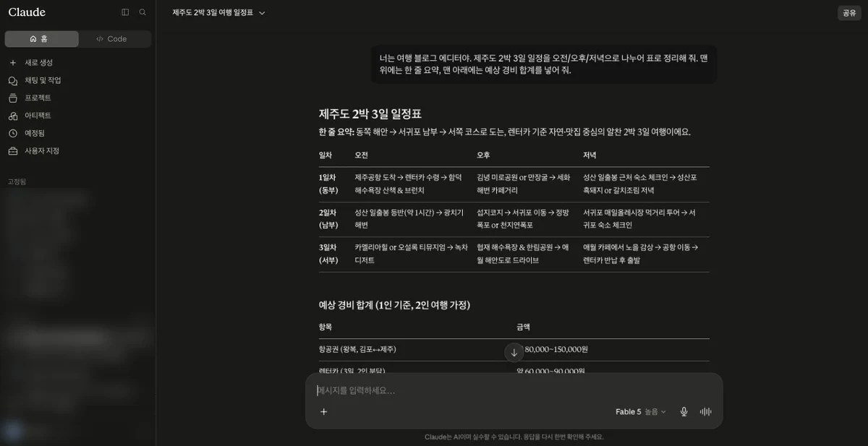Focus the message input field

point(514,390)
